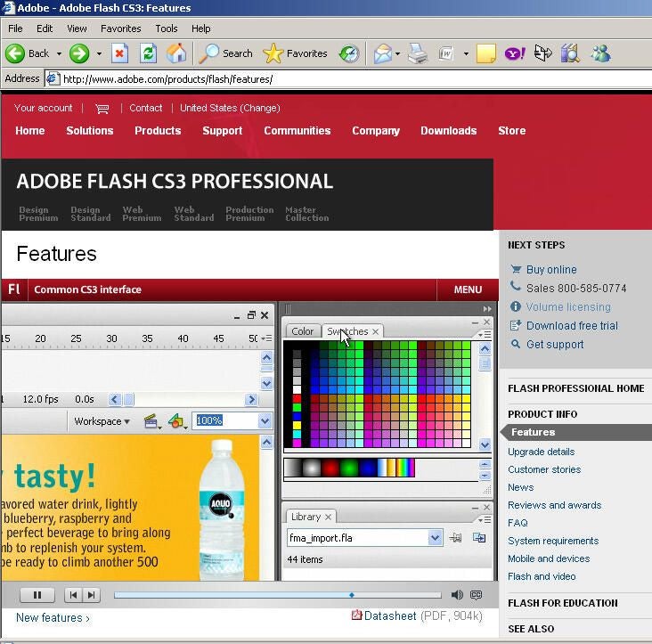This screenshot has height=644, width=652.
Task: Click the timeline scroll right arrow
Action: pos(251,400)
